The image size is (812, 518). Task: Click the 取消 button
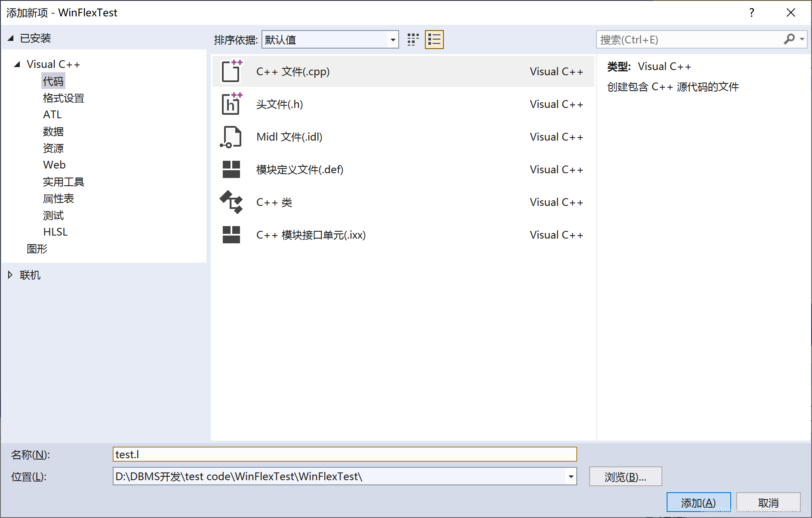click(768, 503)
